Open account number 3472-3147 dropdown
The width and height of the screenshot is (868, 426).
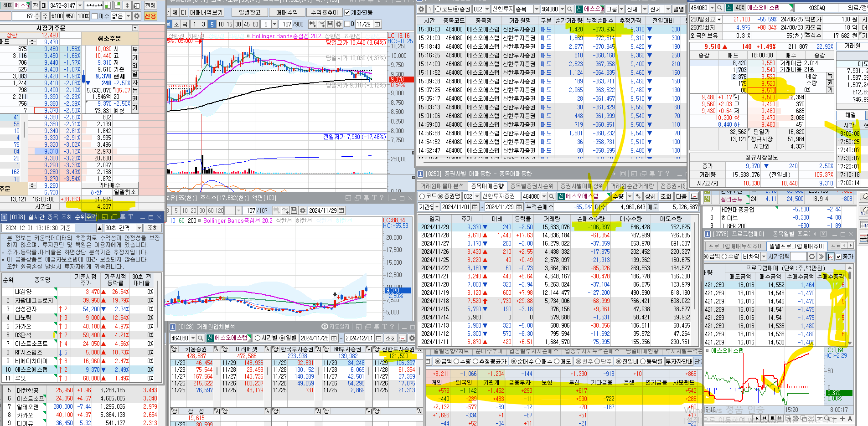coord(80,5)
